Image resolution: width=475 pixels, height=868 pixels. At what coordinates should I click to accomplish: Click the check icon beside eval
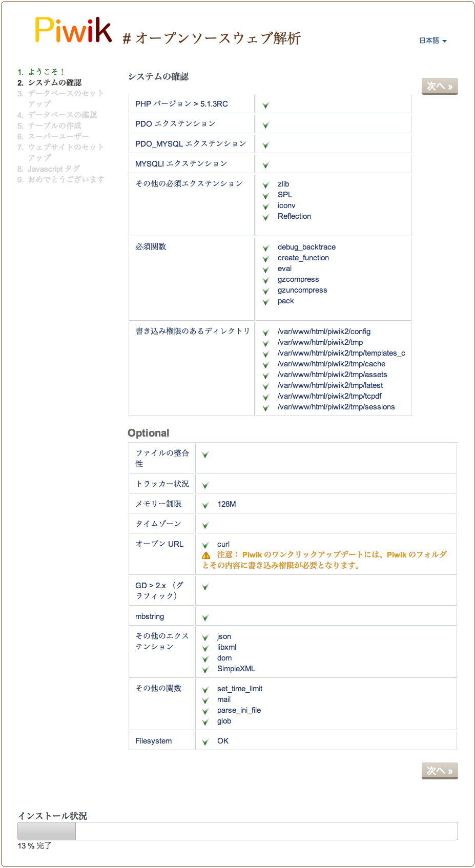tap(266, 270)
